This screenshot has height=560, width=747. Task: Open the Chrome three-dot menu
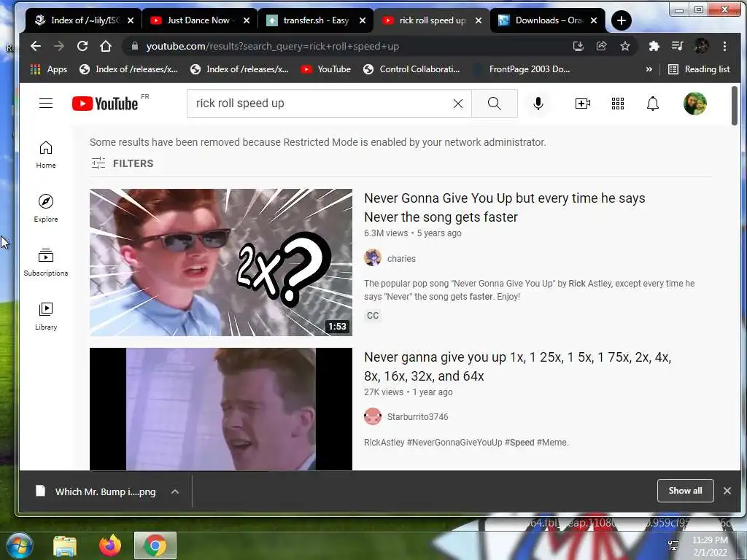click(x=724, y=46)
